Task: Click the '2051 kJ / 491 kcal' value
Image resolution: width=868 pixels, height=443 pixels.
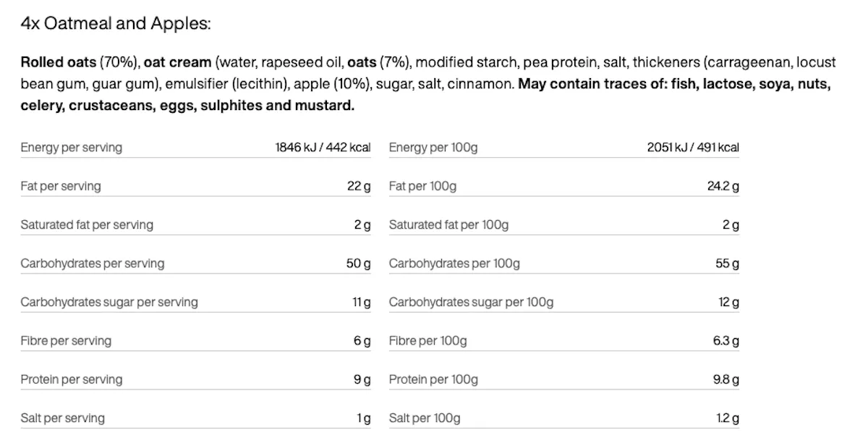Action: pos(693,148)
